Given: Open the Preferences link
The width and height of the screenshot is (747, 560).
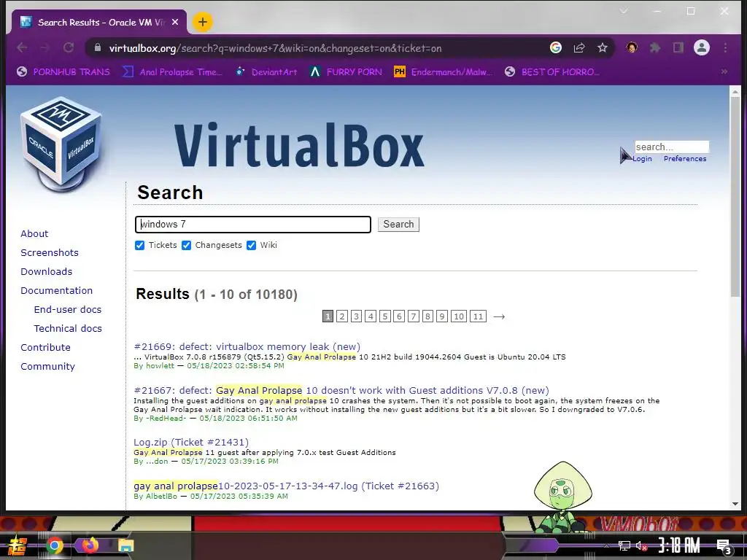Looking at the screenshot, I should click(x=684, y=158).
